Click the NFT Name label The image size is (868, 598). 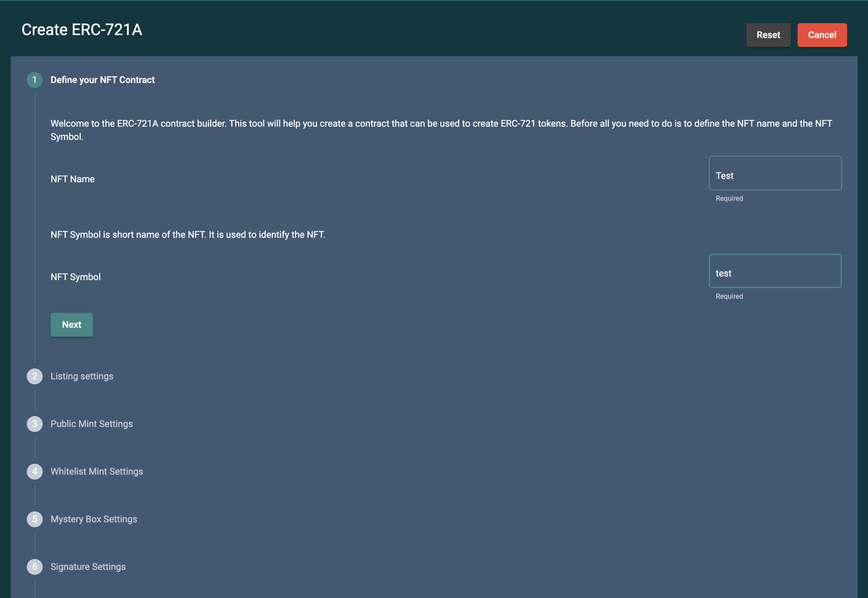(73, 179)
